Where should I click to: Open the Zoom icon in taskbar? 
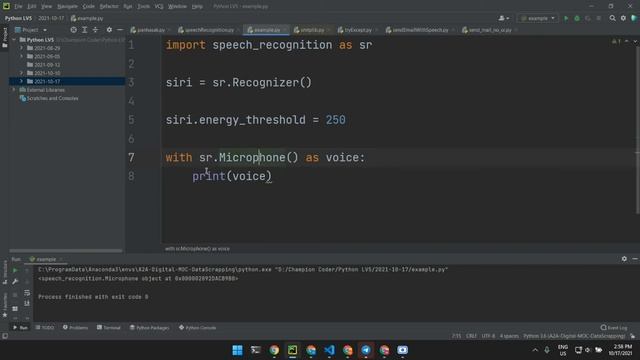point(402,350)
